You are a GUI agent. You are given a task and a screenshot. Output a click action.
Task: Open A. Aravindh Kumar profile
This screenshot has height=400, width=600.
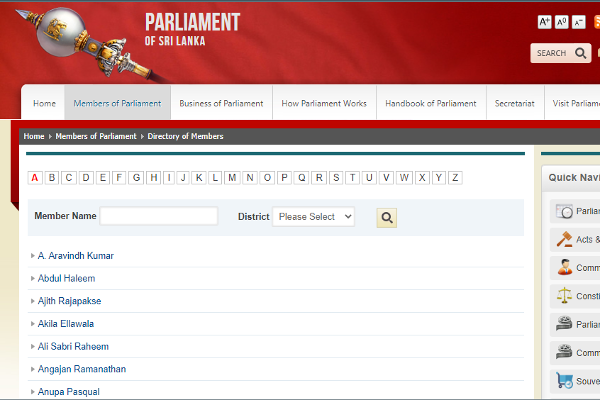click(x=76, y=256)
